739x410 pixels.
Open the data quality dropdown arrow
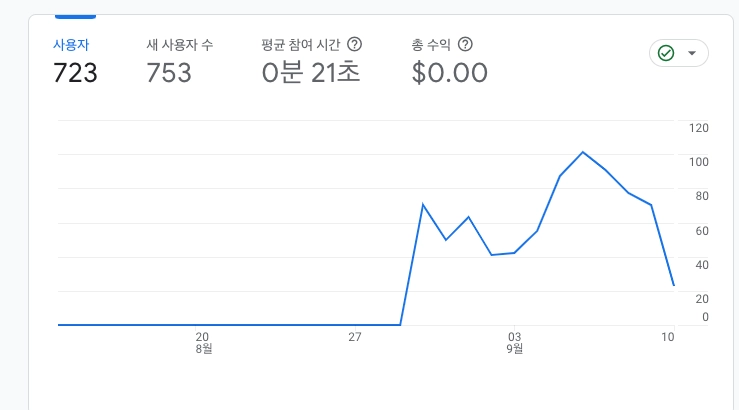coord(692,53)
